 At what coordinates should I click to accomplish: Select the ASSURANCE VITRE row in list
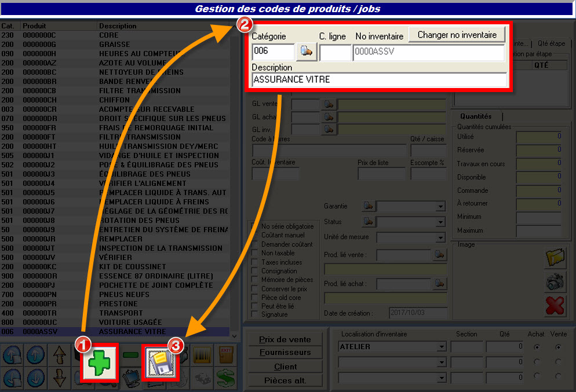[115, 331]
